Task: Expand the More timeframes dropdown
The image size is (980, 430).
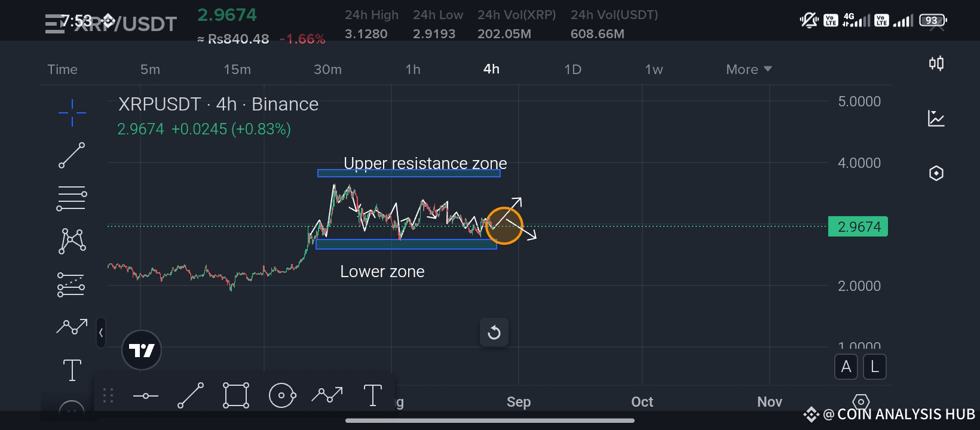Action: point(749,69)
